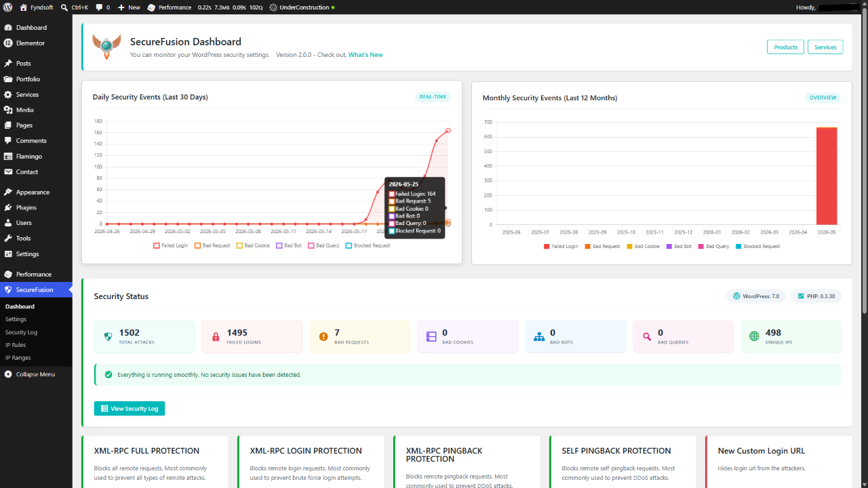Viewport: 868px width, 488px height.
Task: Open the comments bubble icon in admin bar
Action: (99, 7)
